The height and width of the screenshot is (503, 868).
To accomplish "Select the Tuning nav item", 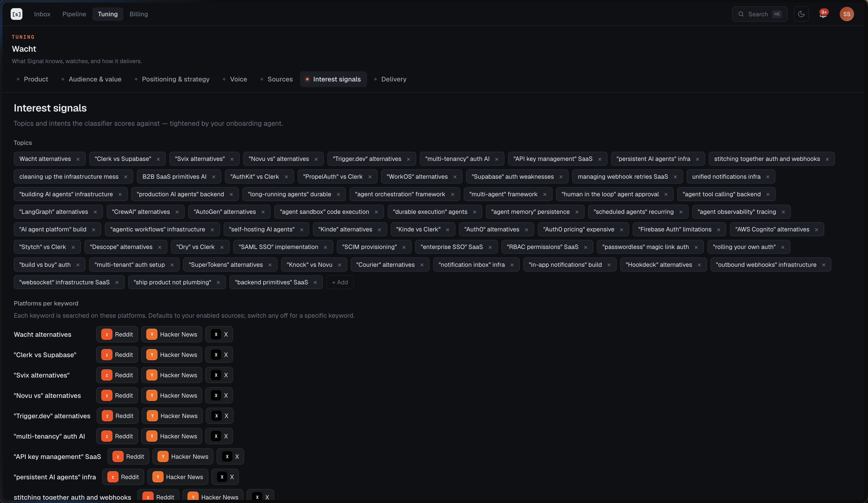I will coord(108,14).
